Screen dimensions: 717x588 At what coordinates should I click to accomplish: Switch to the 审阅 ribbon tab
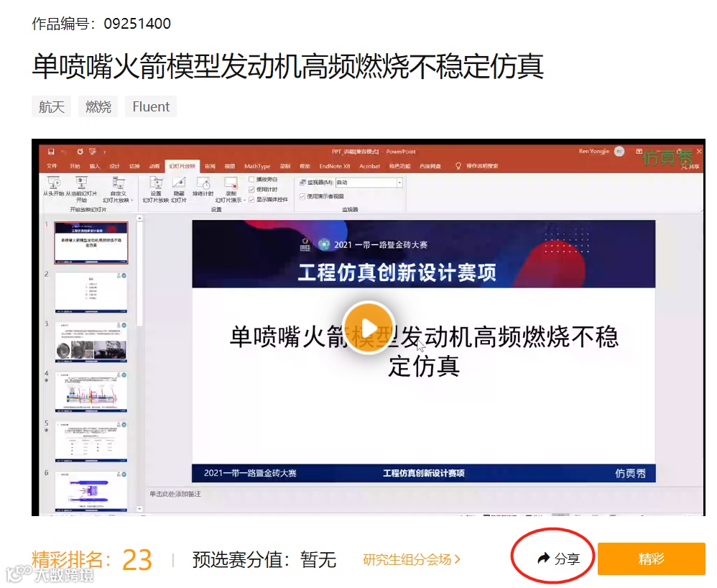pyautogui.click(x=210, y=166)
